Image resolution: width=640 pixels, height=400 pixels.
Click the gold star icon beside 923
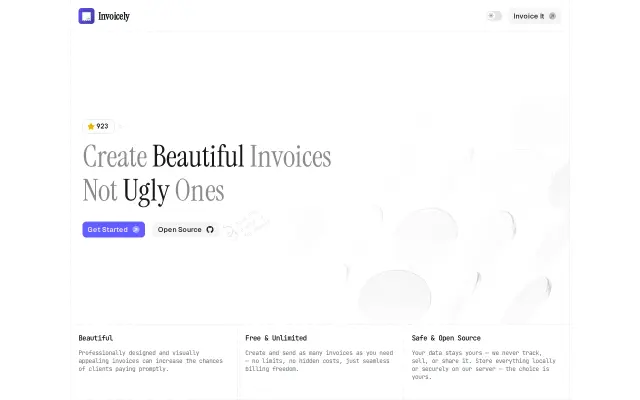91,127
